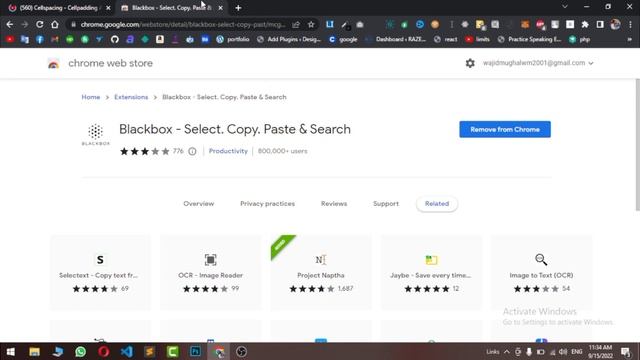This screenshot has height=360, width=640.
Task: Open Chrome's three-dot menu
Action: tap(631, 24)
